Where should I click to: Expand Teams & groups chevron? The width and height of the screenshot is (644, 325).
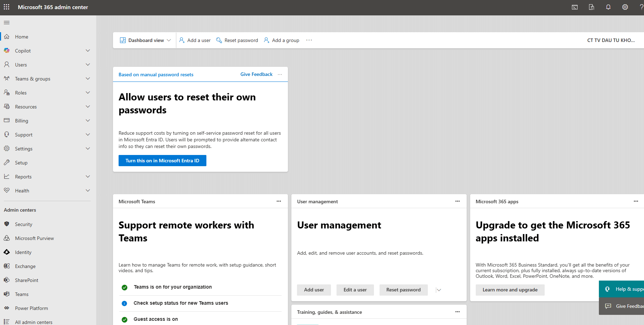[x=88, y=79]
